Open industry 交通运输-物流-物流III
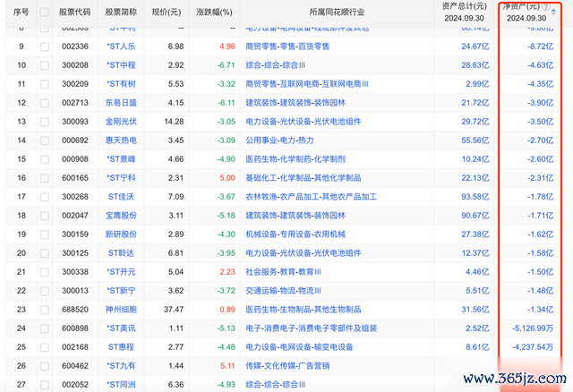 [285, 290]
